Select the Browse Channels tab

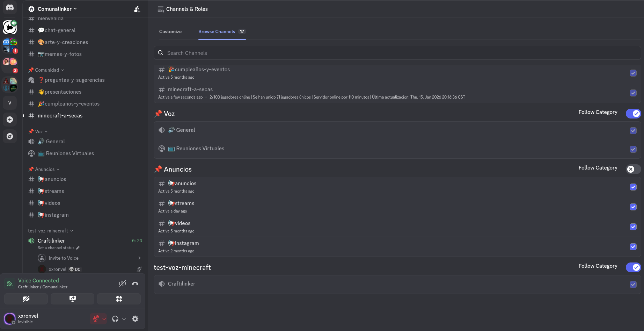(x=217, y=31)
